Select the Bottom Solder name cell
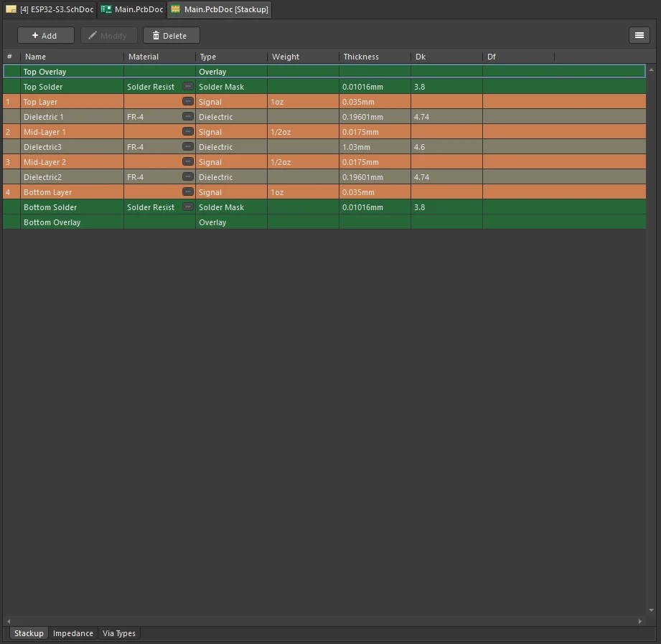The width and height of the screenshot is (661, 644). [72, 207]
